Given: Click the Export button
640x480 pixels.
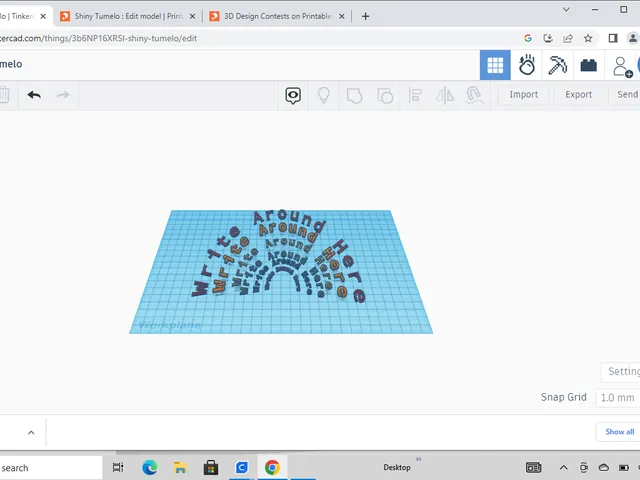Looking at the screenshot, I should [x=578, y=95].
